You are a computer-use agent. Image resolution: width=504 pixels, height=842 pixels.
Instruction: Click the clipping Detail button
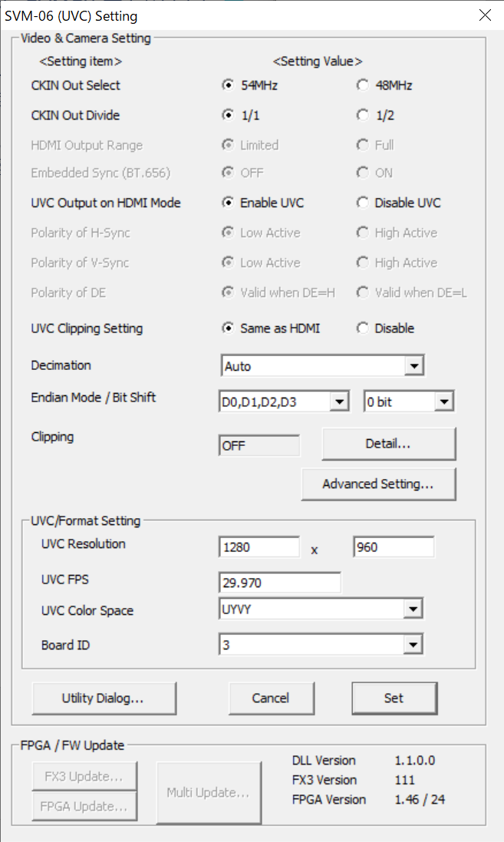point(388,444)
